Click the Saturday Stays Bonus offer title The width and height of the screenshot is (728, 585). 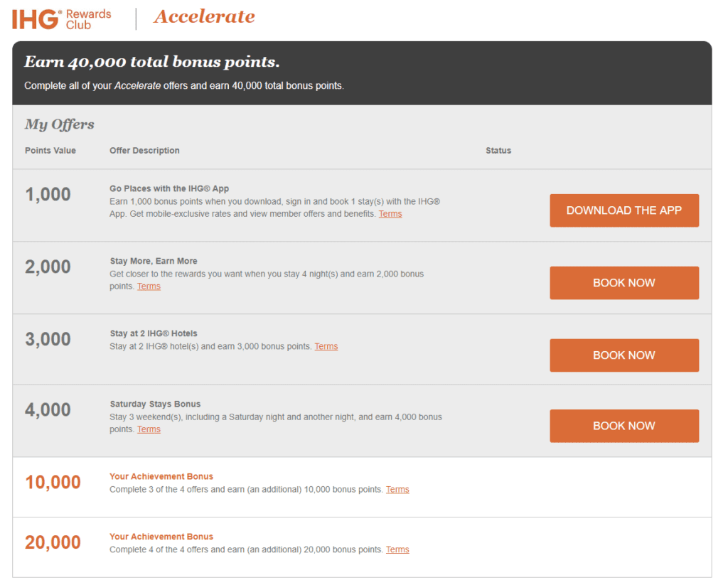click(155, 404)
